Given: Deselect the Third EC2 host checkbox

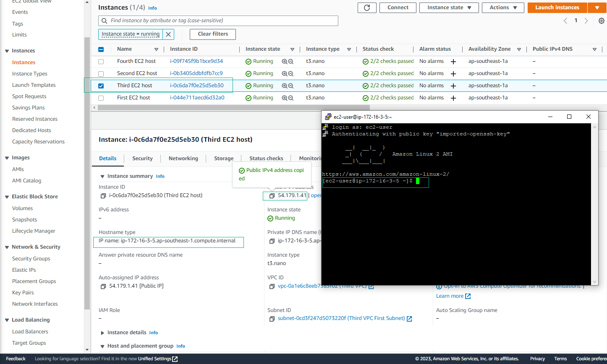Looking at the screenshot, I should 101,86.
